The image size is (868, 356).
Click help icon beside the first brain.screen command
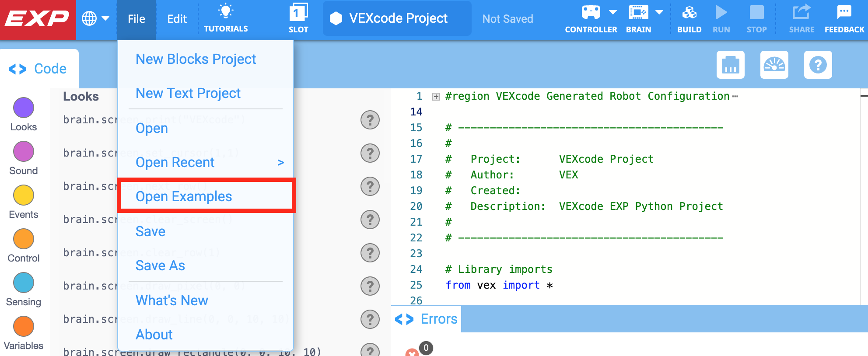click(370, 120)
